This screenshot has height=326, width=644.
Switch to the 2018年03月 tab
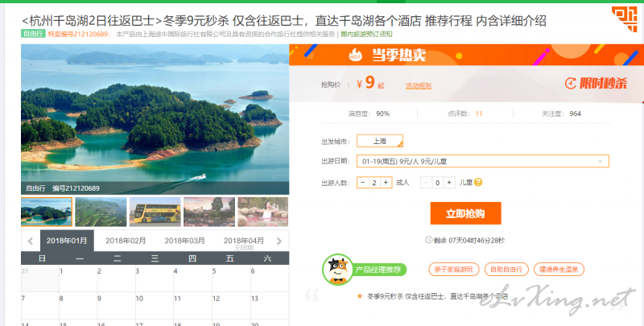point(185,241)
